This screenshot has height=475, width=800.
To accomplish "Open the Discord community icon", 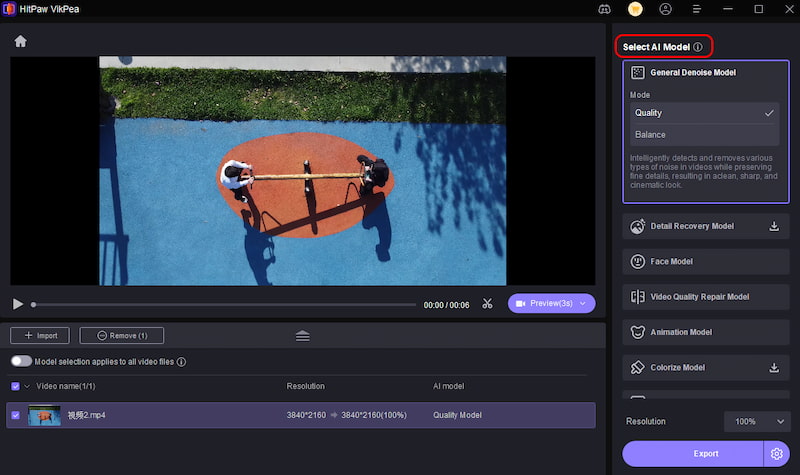I will coord(604,9).
